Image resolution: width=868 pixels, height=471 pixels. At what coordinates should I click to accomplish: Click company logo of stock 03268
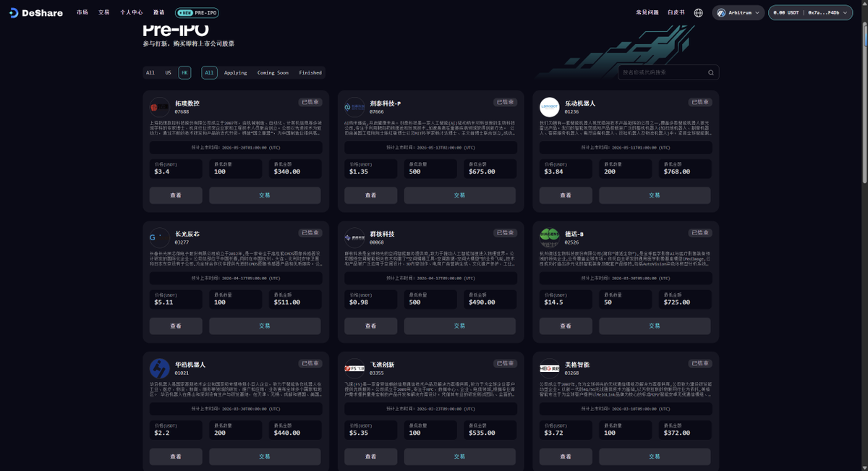click(x=550, y=368)
